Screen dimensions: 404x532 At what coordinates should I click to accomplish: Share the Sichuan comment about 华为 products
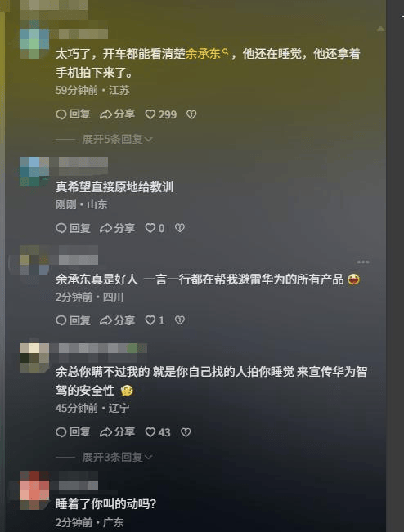pos(117,320)
